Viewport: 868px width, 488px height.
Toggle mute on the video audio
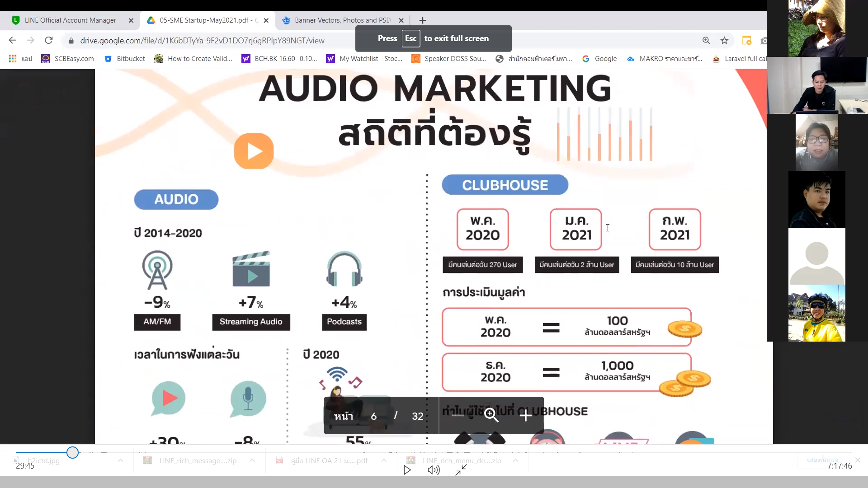(x=434, y=470)
